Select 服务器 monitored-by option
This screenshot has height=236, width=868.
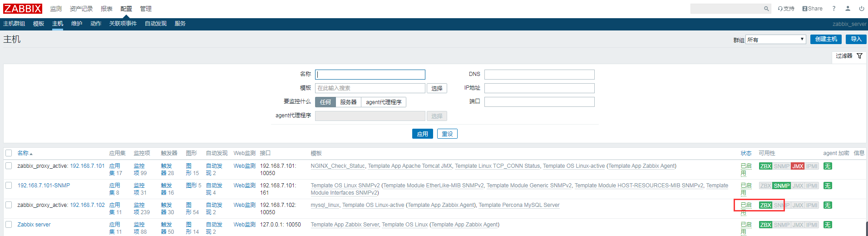coord(348,102)
